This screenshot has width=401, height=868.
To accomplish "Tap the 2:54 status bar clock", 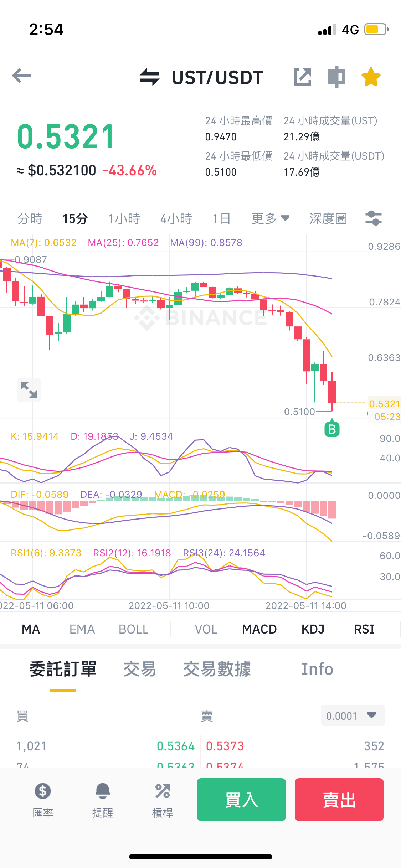I will (46, 29).
